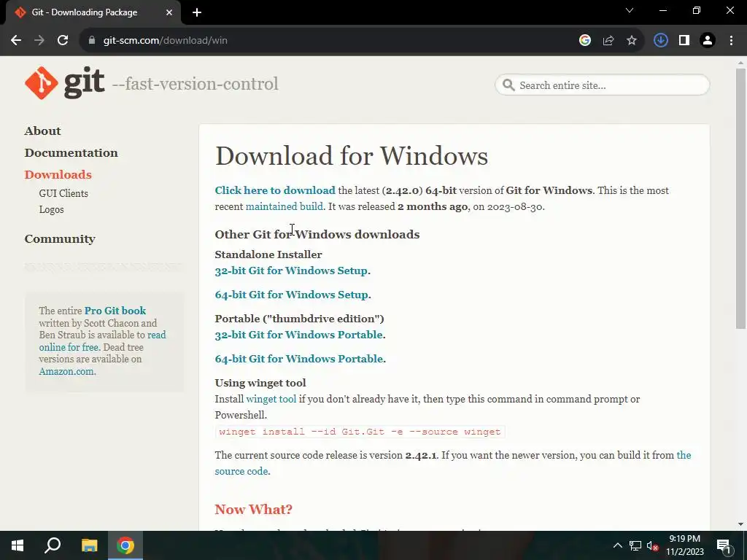Click the magnifier icon in the site search
Viewport: 747px width, 560px height.
(x=508, y=85)
